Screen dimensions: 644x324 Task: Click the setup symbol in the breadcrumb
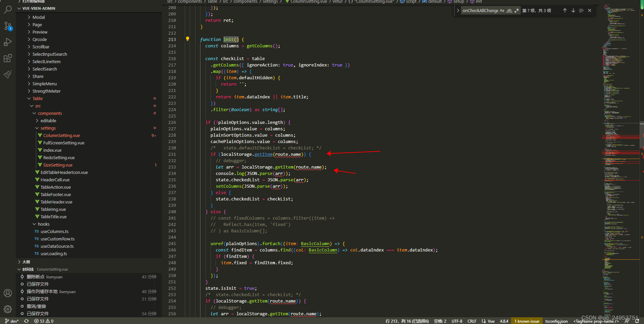458,2
